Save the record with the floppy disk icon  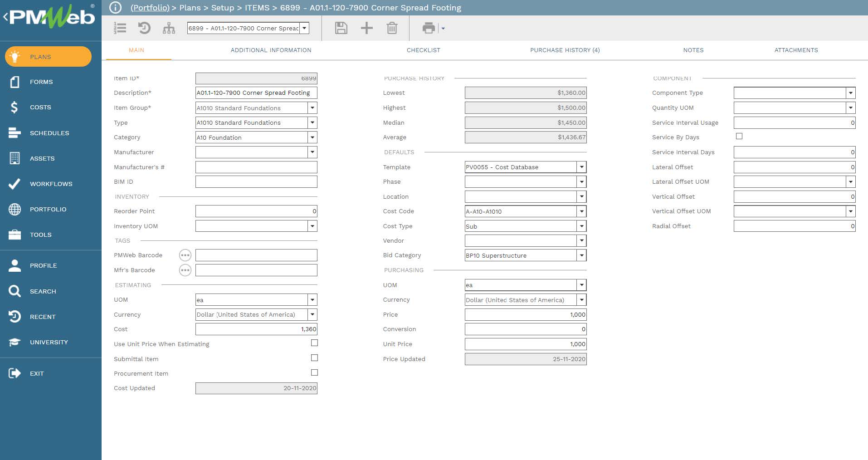click(341, 28)
